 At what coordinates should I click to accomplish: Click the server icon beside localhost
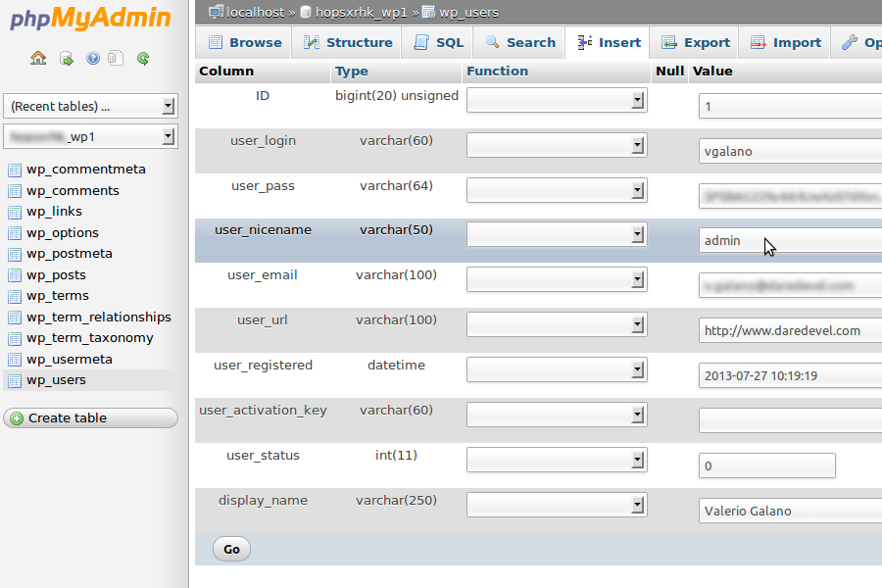(x=216, y=12)
